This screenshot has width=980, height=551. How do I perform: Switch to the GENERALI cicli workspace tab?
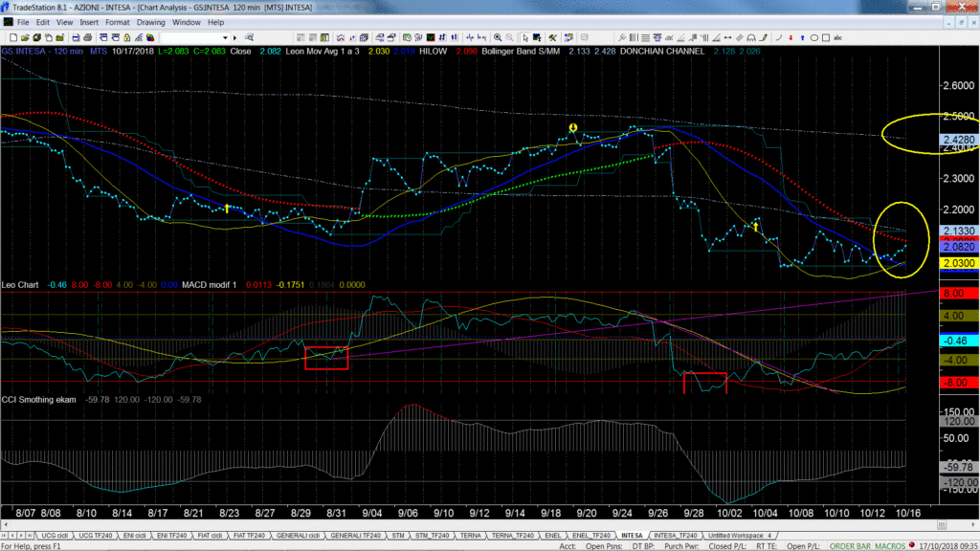(x=298, y=536)
